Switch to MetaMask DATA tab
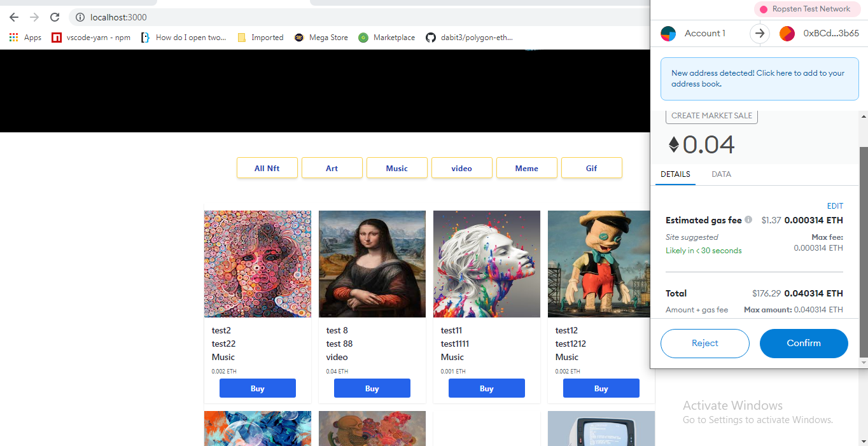The image size is (868, 446). (x=721, y=174)
